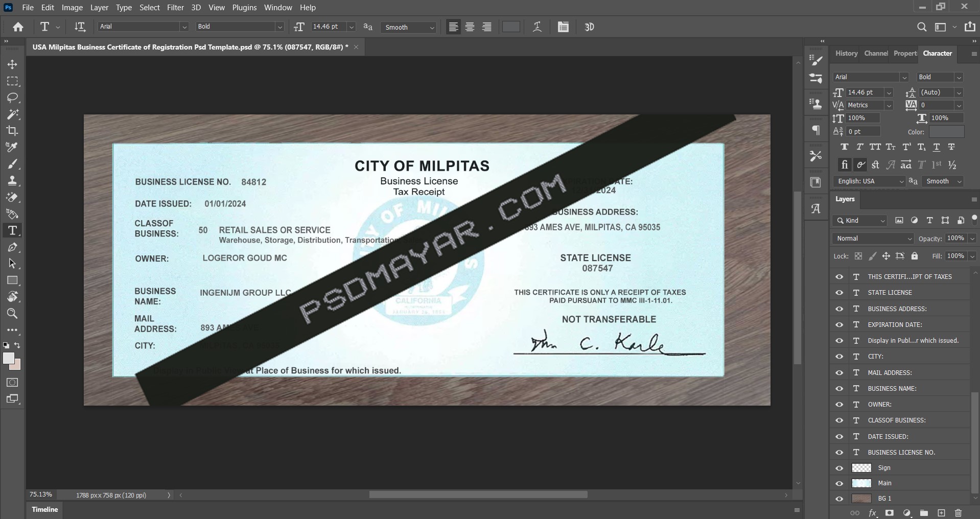Select the Eraser tool
This screenshot has width=980, height=519.
coord(12,197)
